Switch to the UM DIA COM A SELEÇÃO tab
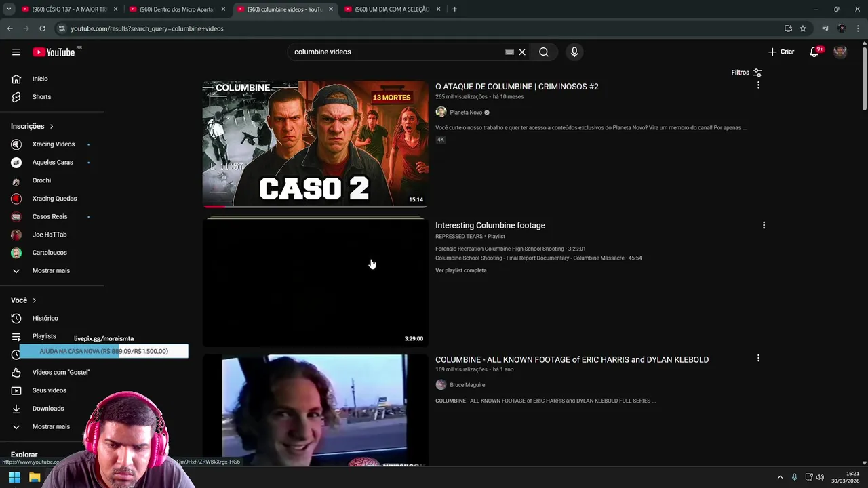 pyautogui.click(x=392, y=9)
